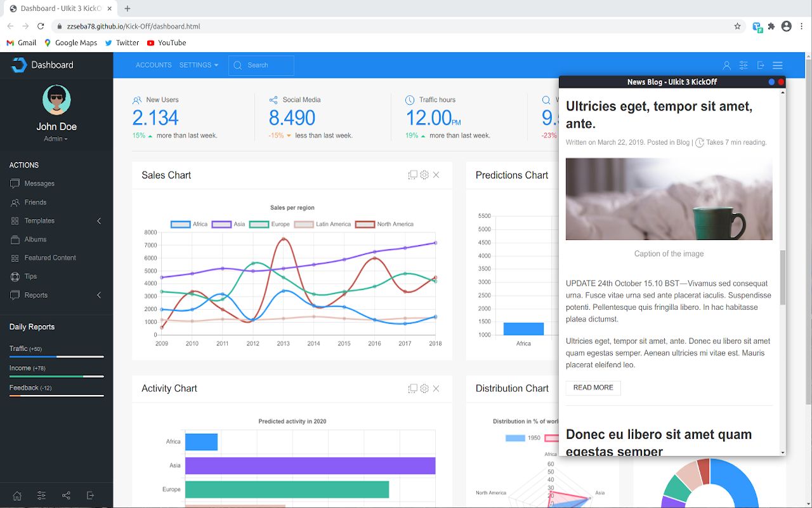Click the hamburger menu icon in navbar
The width and height of the screenshot is (812, 508).
pyautogui.click(x=777, y=65)
